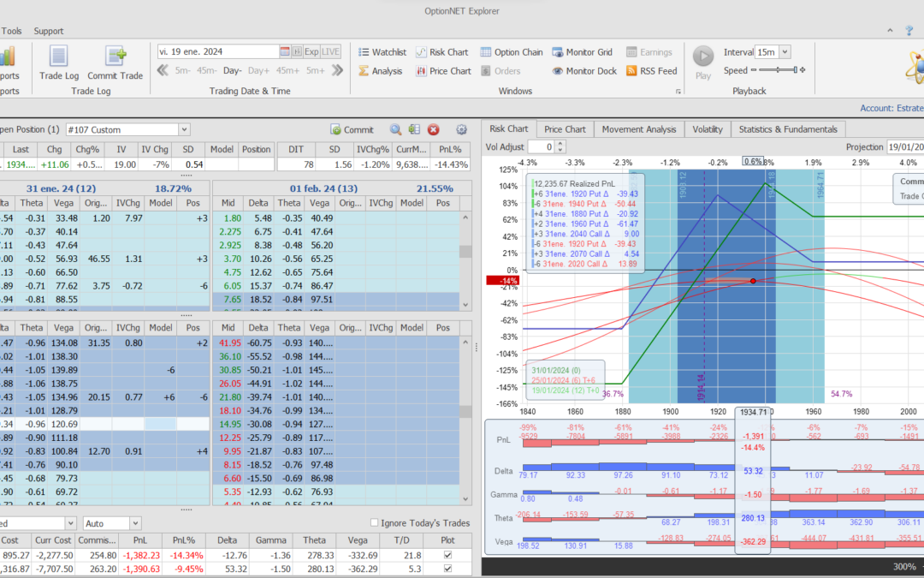Open the Volatility tab
This screenshot has height=578, width=924.
click(x=708, y=129)
